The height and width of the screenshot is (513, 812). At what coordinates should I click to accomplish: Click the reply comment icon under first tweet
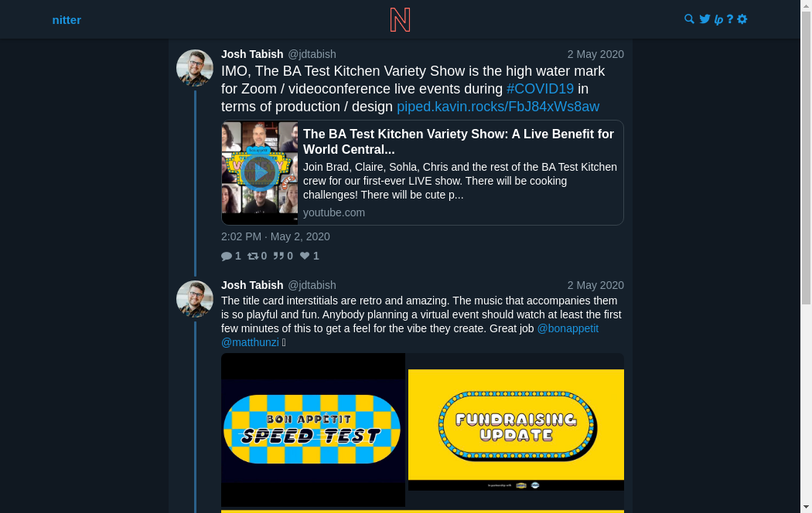click(227, 256)
